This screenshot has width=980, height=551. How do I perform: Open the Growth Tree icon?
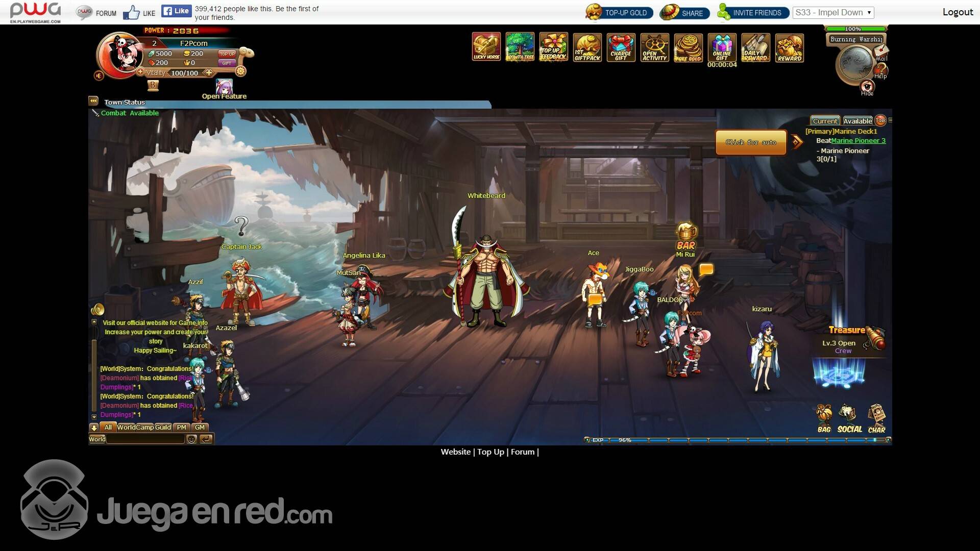pos(520,47)
